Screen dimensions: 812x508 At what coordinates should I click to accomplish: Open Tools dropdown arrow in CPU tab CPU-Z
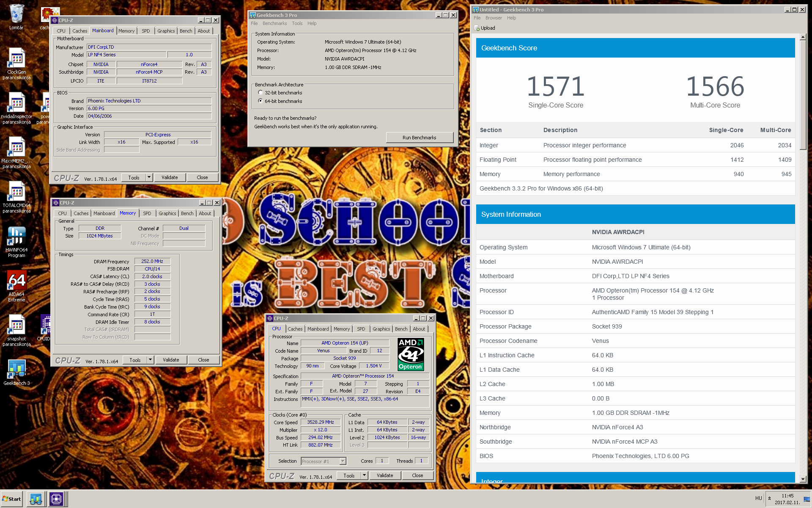pos(364,475)
